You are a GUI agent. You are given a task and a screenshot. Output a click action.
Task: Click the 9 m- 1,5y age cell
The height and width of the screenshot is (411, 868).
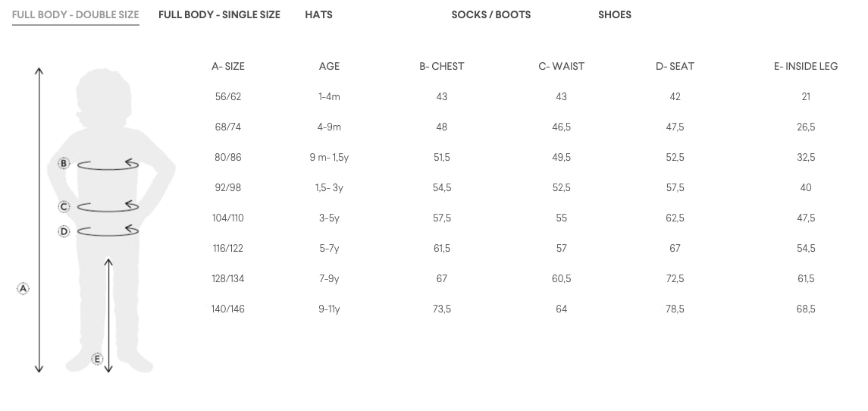coord(329,157)
